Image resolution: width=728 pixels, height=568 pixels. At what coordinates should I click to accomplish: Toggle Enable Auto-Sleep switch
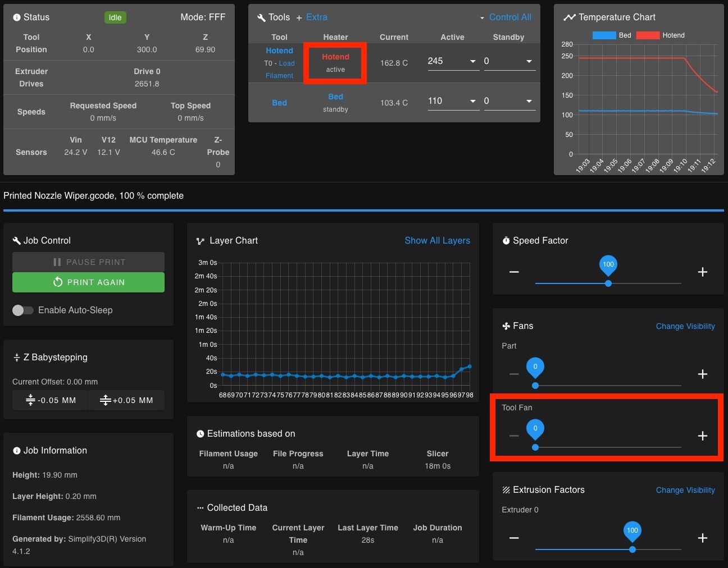[x=23, y=310]
